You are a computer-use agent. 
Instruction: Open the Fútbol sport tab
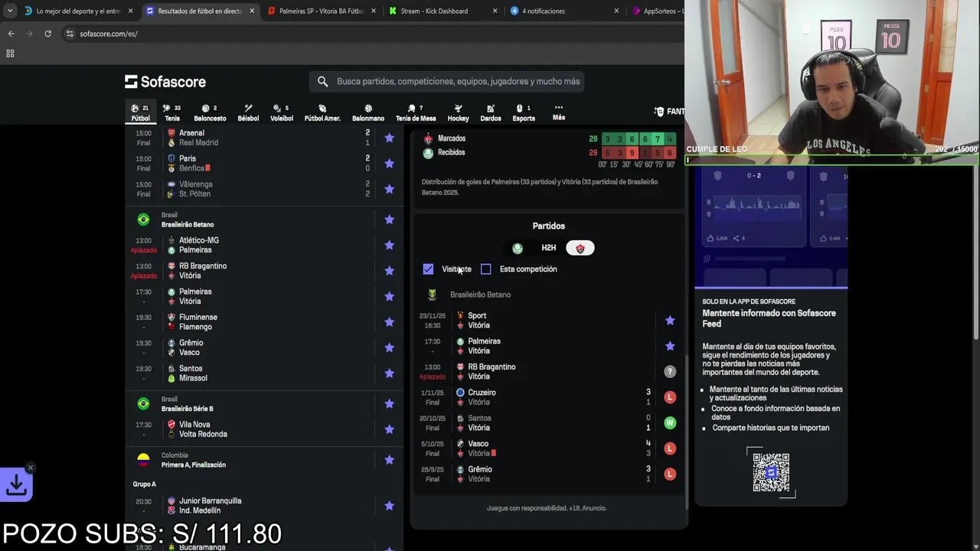[x=141, y=112]
